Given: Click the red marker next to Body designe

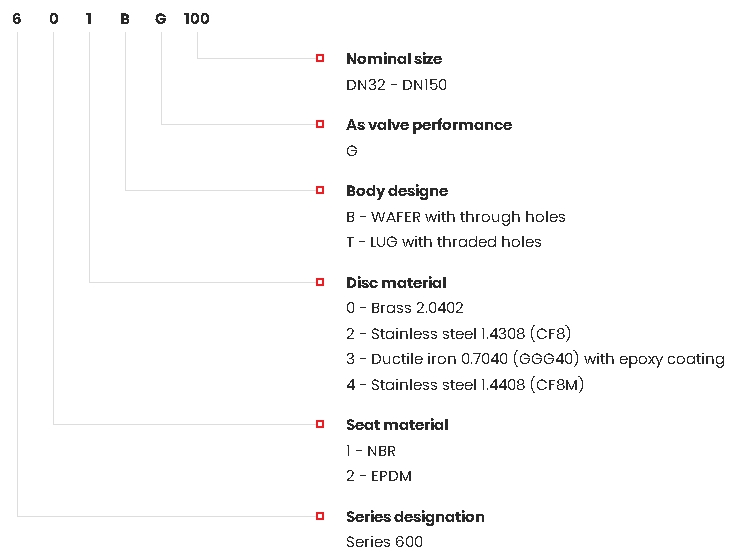Looking at the screenshot, I should click(x=320, y=190).
